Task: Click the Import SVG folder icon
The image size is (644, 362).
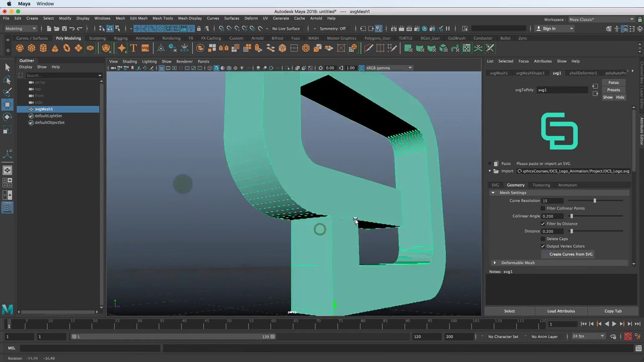Action: pyautogui.click(x=496, y=171)
